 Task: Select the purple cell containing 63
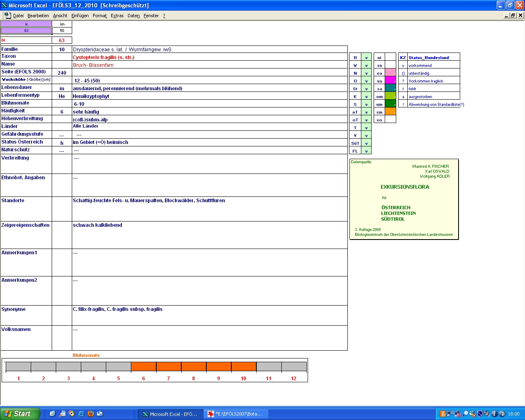[26, 31]
